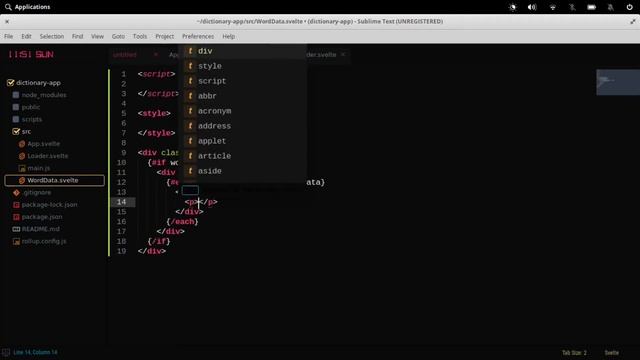Image resolution: width=640 pixels, height=360 pixels.
Task: Open the notifications bell icon
Action: click(x=611, y=7)
